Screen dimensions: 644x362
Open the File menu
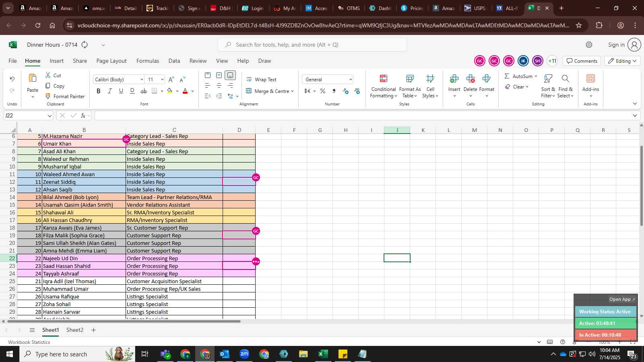[x=13, y=61]
